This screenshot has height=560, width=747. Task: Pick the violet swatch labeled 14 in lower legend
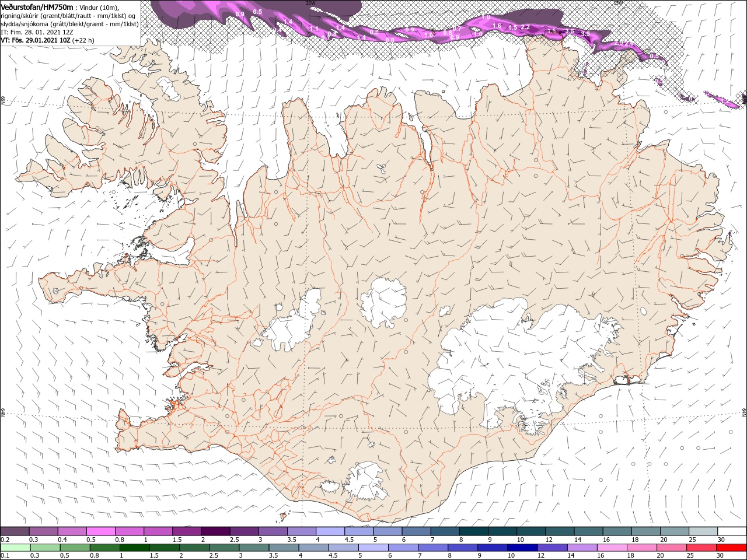point(582,547)
